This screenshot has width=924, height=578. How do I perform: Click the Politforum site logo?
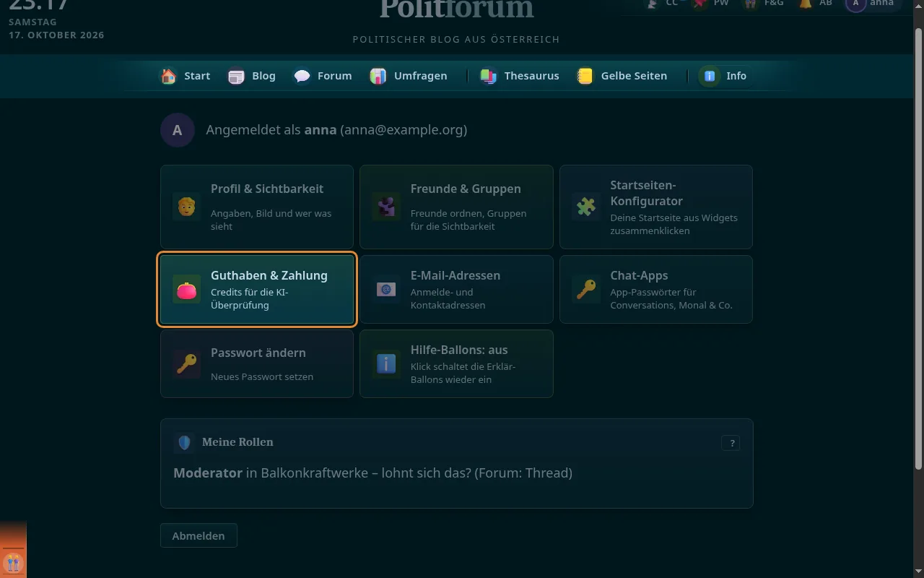tap(457, 9)
